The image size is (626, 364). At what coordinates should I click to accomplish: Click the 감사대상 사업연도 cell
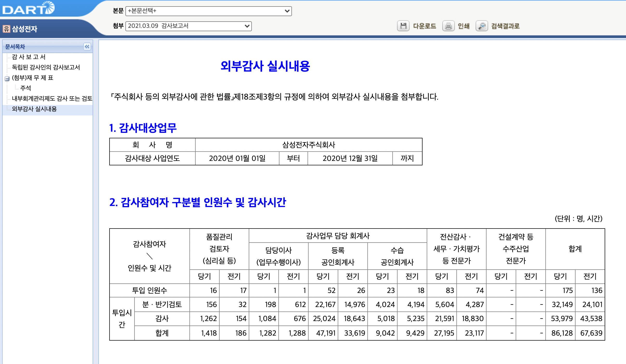tap(152, 158)
